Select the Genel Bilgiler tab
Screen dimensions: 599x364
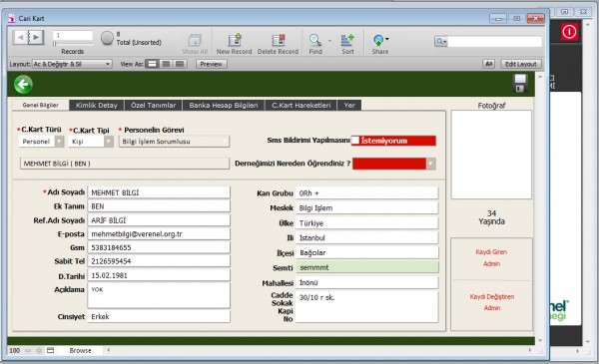(x=41, y=105)
